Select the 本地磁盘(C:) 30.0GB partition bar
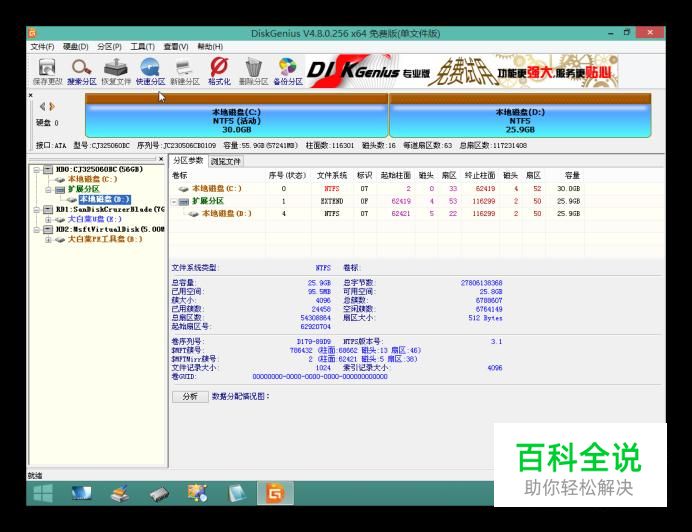 (x=237, y=116)
